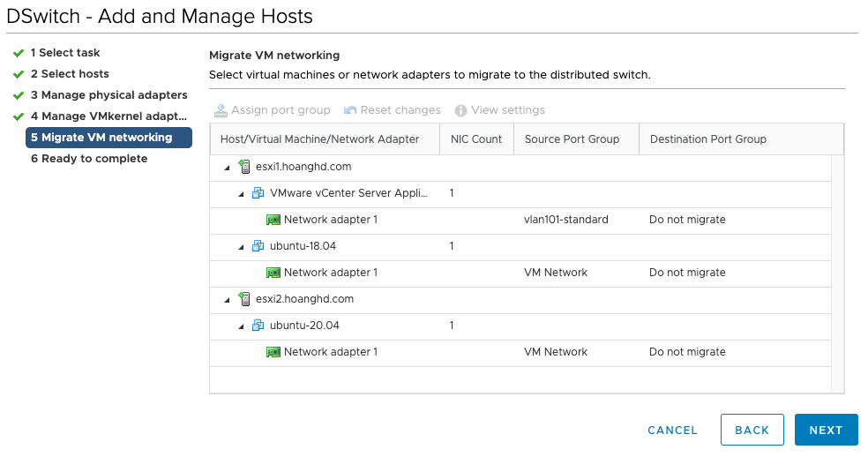Screen dimensions: 868x457
Task: Click the checkmark beside Manage physical adapters
Action: tap(19, 95)
